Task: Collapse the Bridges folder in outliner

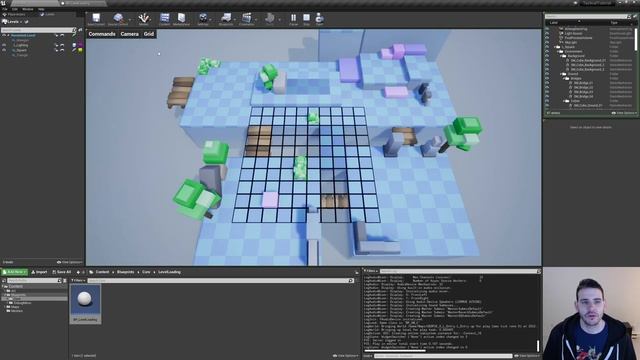Action: tap(564, 78)
